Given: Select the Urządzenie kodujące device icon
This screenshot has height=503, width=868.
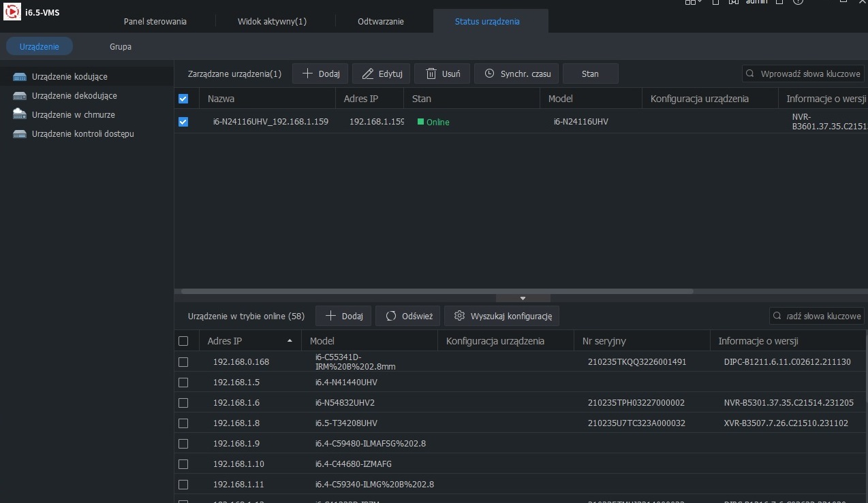Looking at the screenshot, I should (x=20, y=77).
